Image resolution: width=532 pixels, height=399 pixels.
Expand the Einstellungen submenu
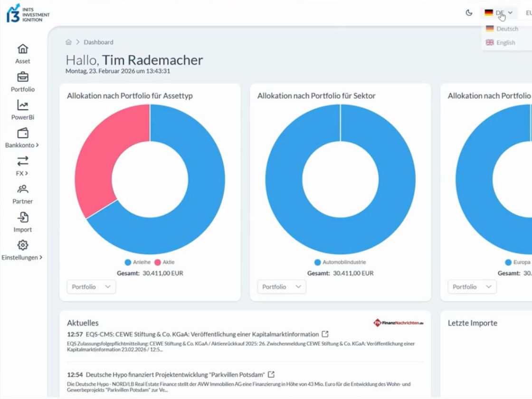click(x=22, y=257)
